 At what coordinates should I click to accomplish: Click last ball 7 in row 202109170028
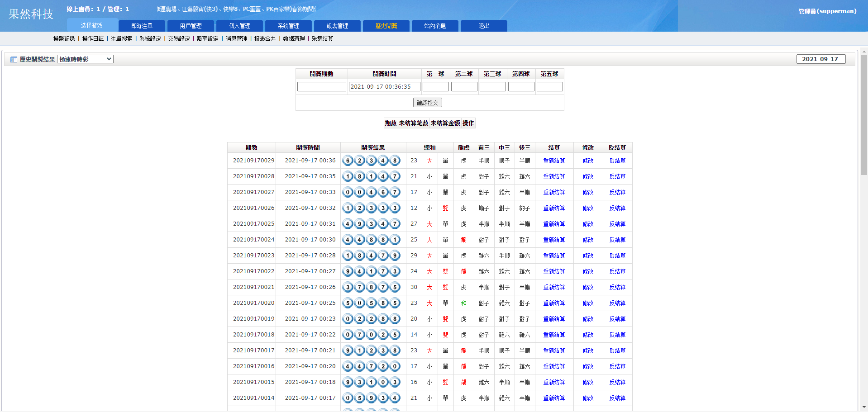[395, 176]
